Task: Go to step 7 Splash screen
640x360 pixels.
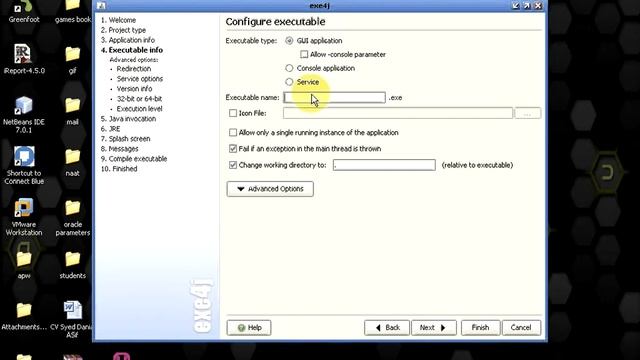Action: point(126,139)
